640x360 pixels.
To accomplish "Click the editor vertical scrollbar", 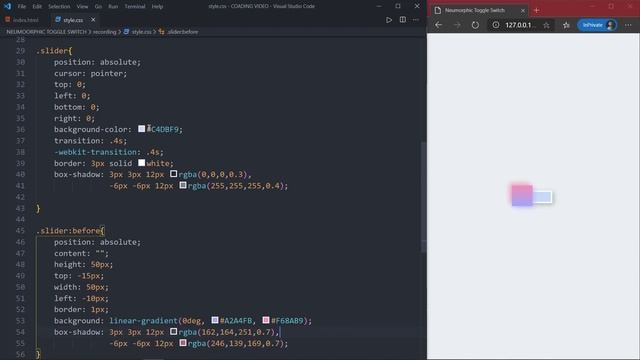I will 423,196.
